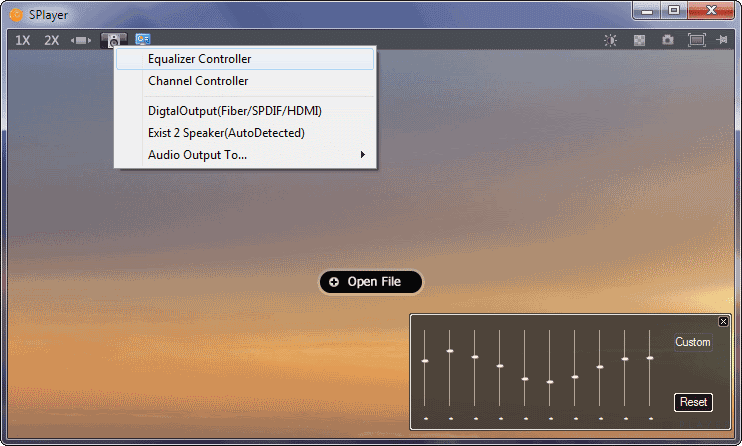Click the eighth equalizer band slider
Viewport: 742px width, 446px height.
point(600,367)
